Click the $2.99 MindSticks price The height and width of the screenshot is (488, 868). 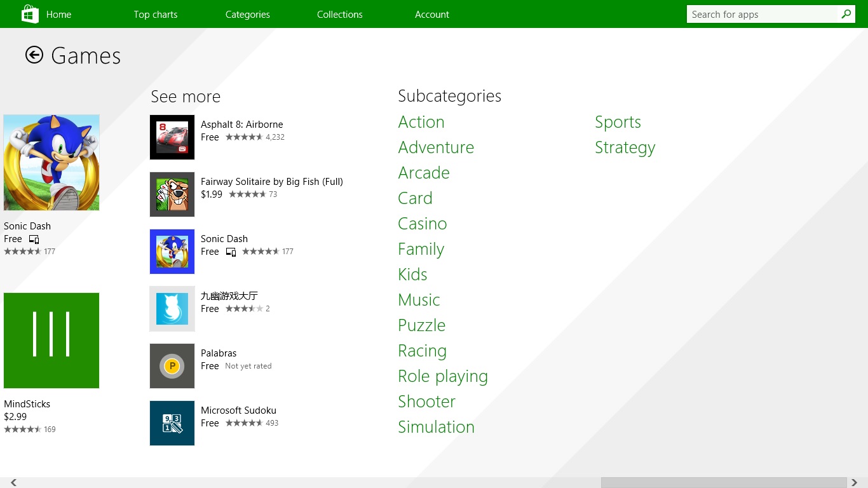coord(15,417)
